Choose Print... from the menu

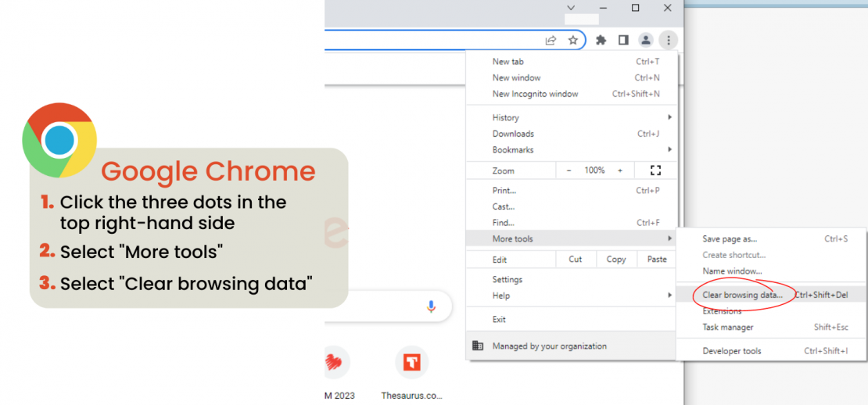tap(572, 190)
